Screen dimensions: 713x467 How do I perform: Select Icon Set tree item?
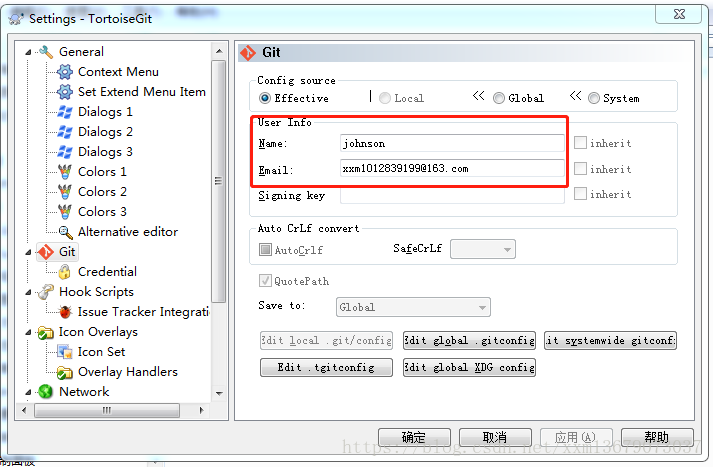pyautogui.click(x=101, y=352)
